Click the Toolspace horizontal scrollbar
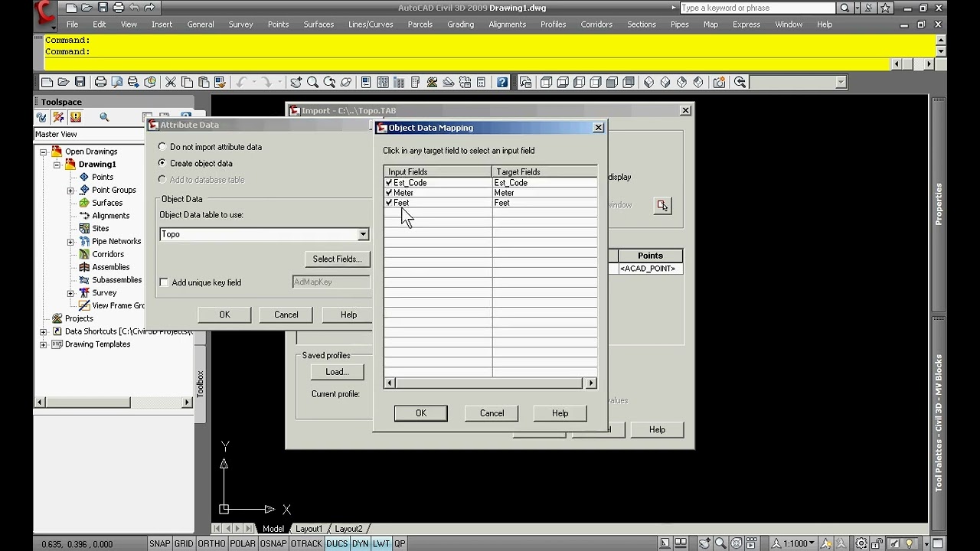 pos(112,402)
